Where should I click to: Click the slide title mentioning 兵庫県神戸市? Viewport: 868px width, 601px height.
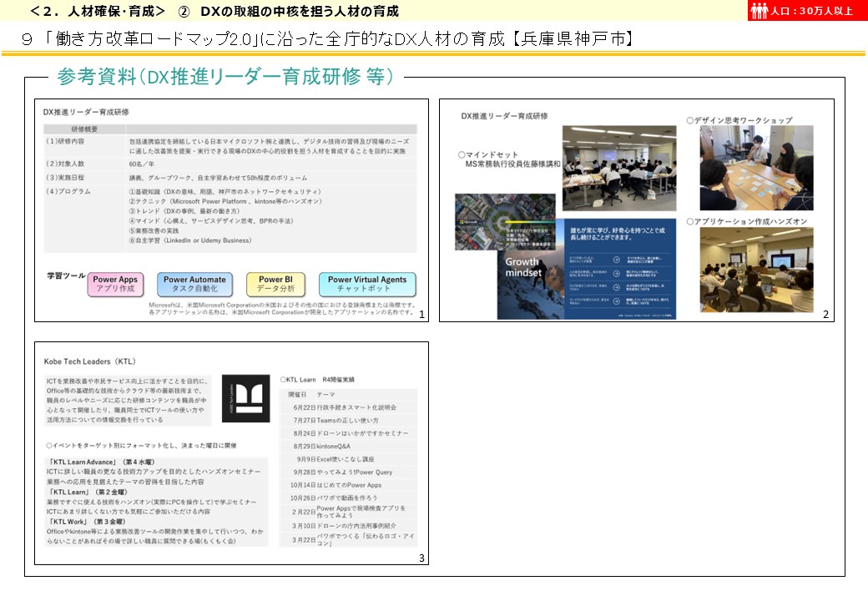328,38
